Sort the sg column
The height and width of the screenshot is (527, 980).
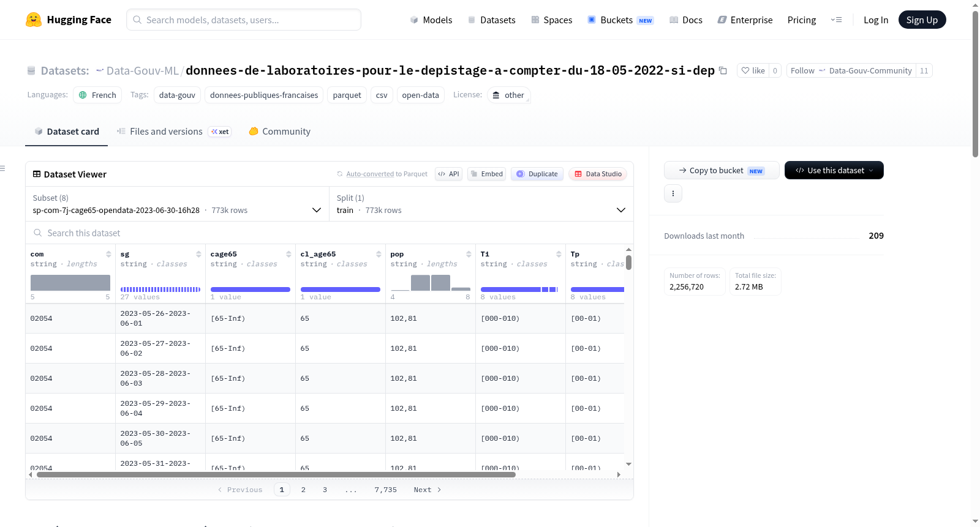point(198,254)
